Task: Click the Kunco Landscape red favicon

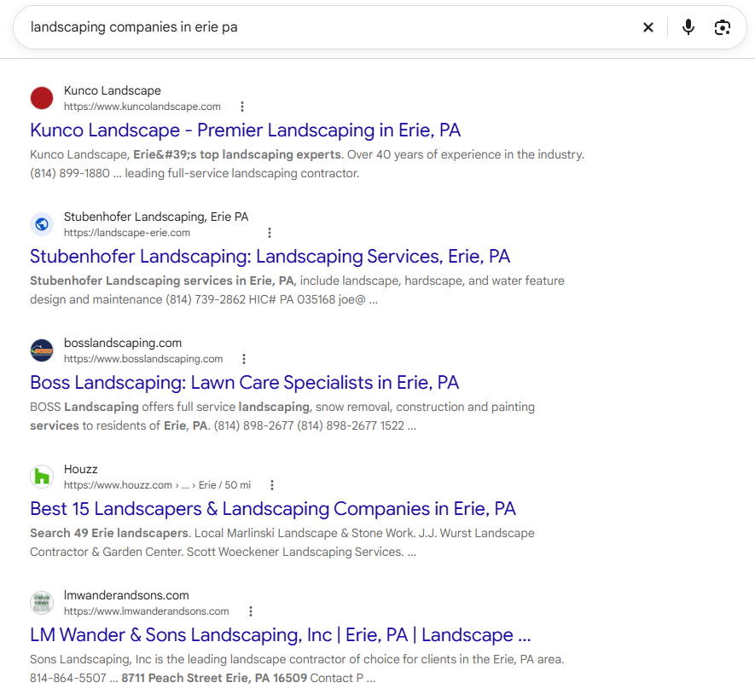Action: (42, 98)
